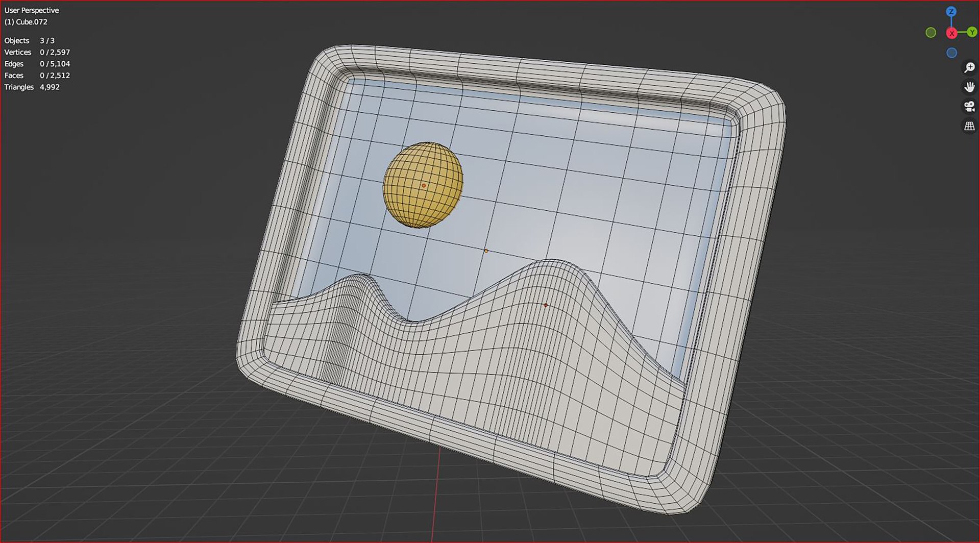Switch perspective/orthographic with the grid icon
The image size is (980, 543).
[x=969, y=126]
